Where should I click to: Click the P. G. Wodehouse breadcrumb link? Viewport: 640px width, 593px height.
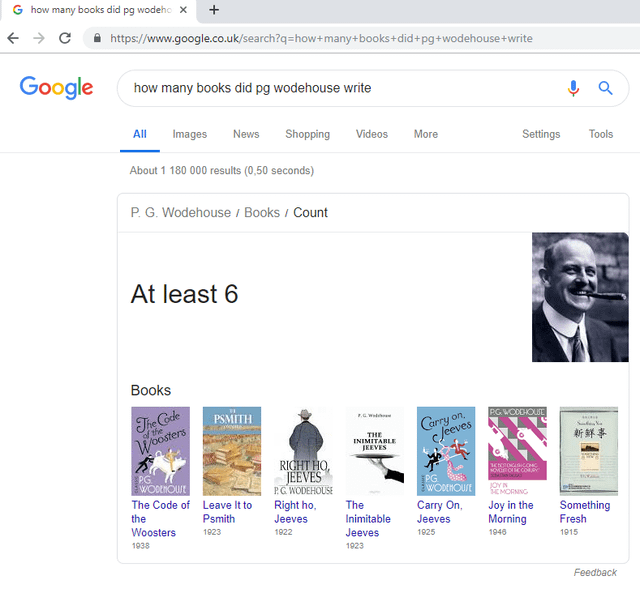[x=180, y=212]
